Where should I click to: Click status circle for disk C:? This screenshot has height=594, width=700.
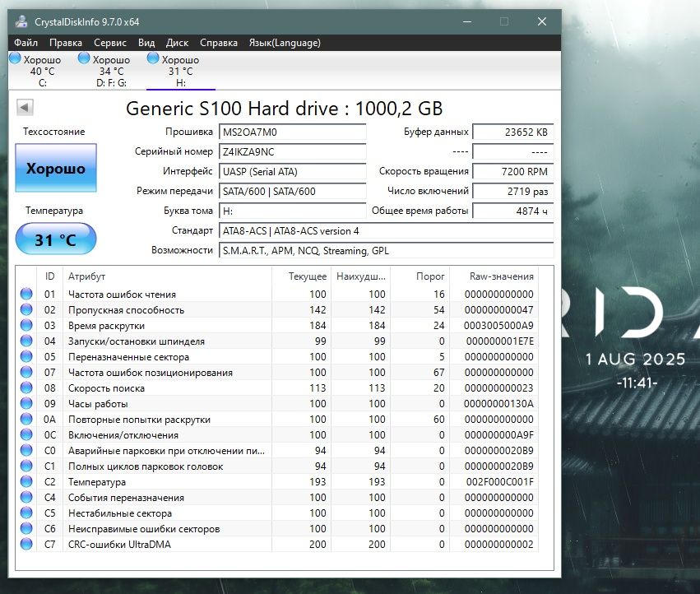[x=15, y=58]
